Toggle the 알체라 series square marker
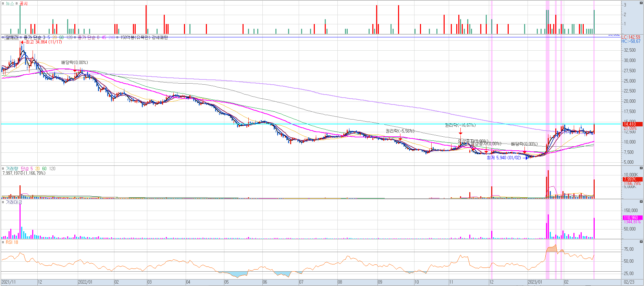This screenshot has width=644, height=286. [x=3, y=37]
